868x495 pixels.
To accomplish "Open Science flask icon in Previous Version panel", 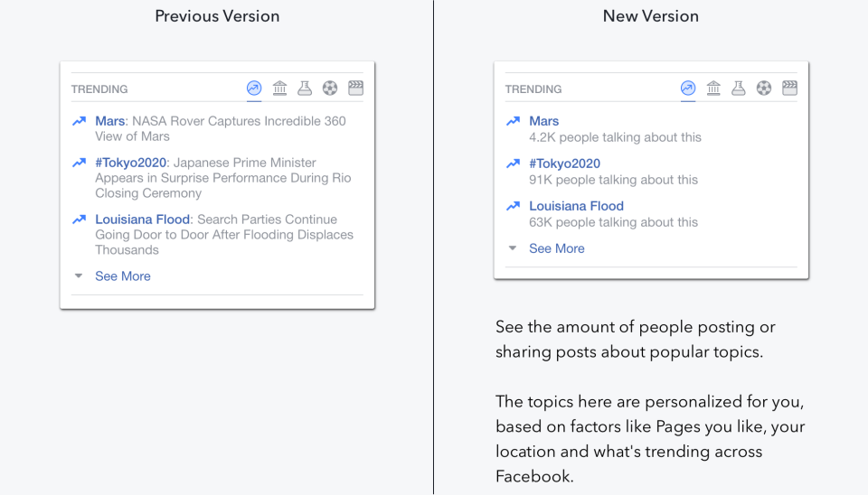I will pos(305,88).
